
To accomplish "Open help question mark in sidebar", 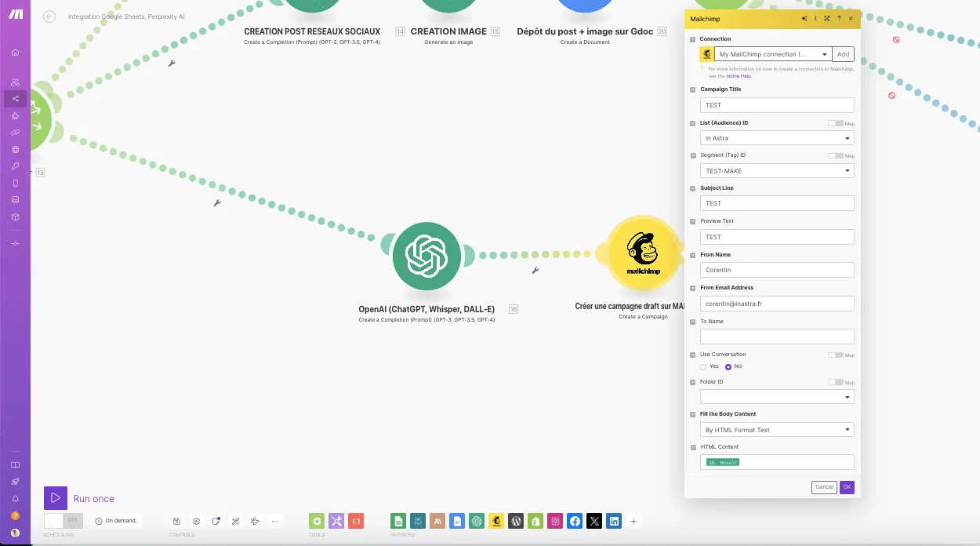I will [15, 515].
